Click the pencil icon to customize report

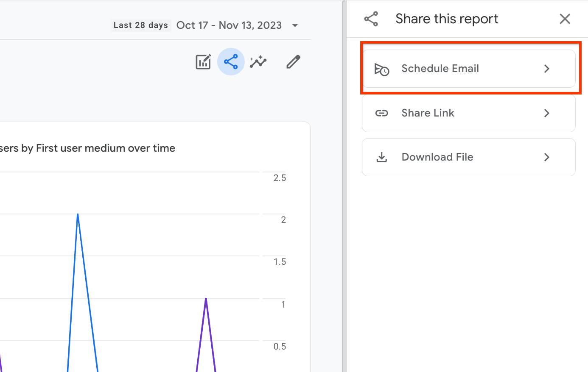click(293, 62)
